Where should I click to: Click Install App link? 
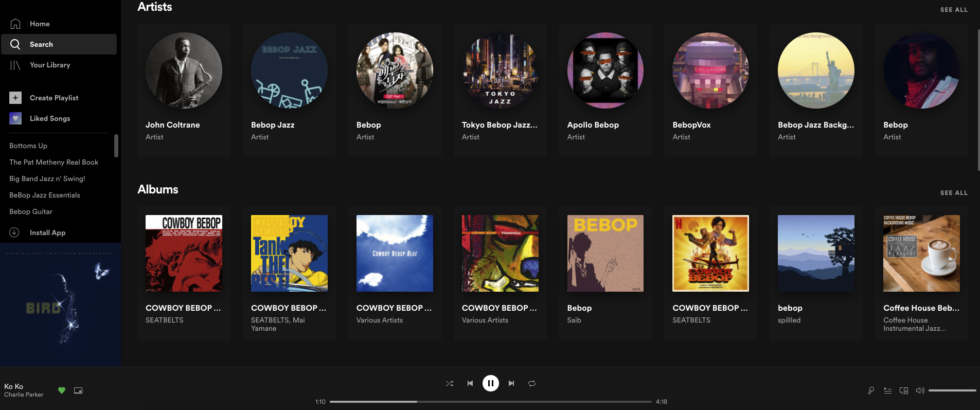(x=47, y=233)
